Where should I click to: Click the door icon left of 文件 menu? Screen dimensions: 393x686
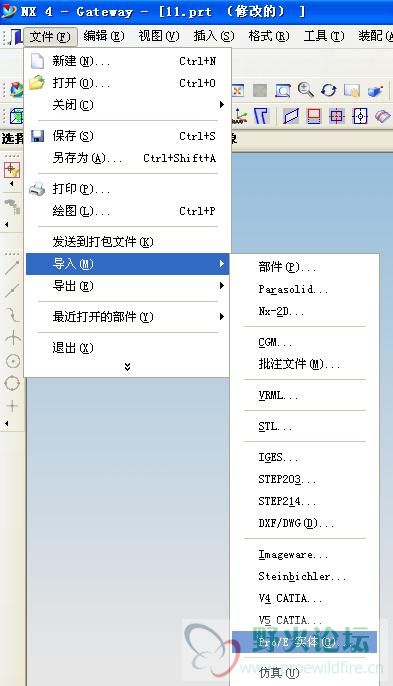[16, 36]
